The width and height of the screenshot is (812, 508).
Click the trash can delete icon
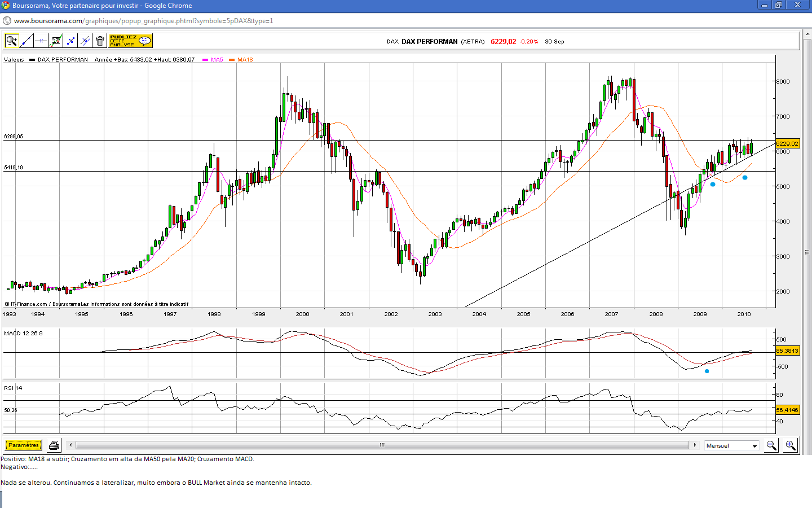tap(100, 41)
